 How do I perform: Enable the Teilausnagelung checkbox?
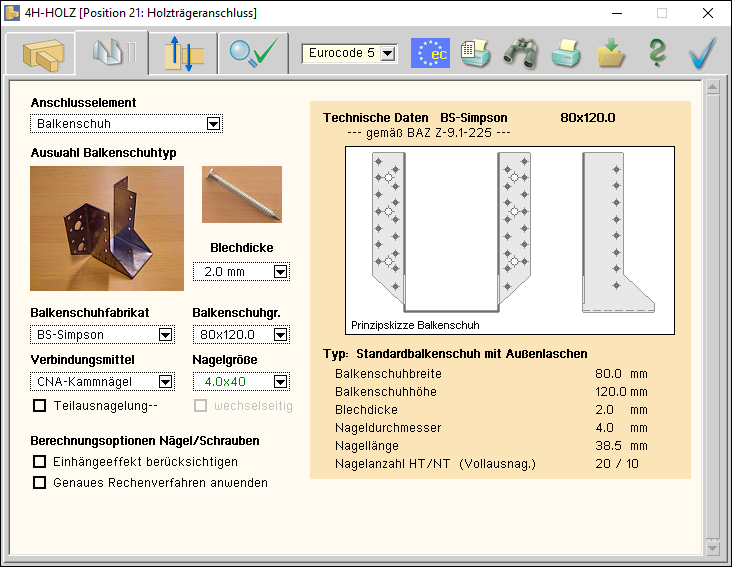pos(40,405)
